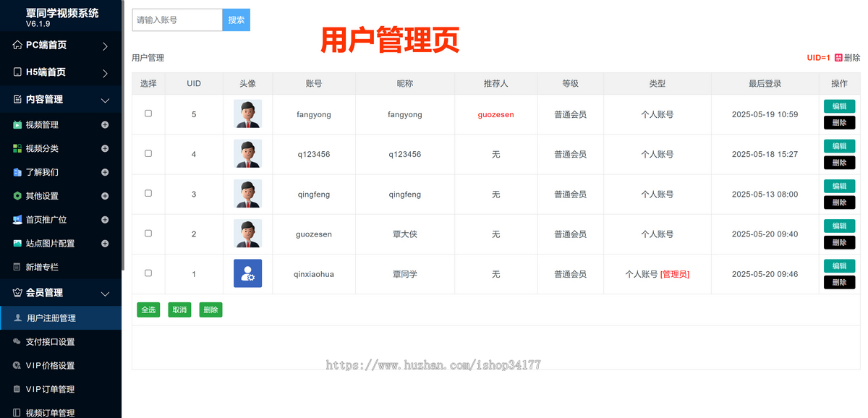Click the plus icon on 其他设置 row

pos(105,196)
